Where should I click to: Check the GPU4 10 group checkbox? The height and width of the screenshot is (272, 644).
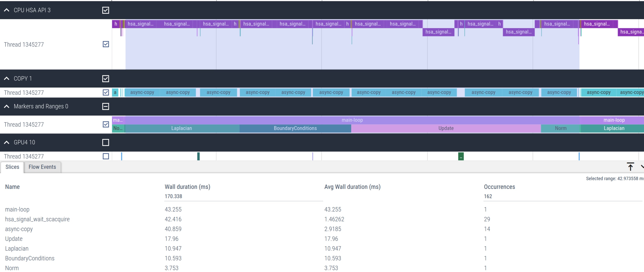click(x=105, y=142)
